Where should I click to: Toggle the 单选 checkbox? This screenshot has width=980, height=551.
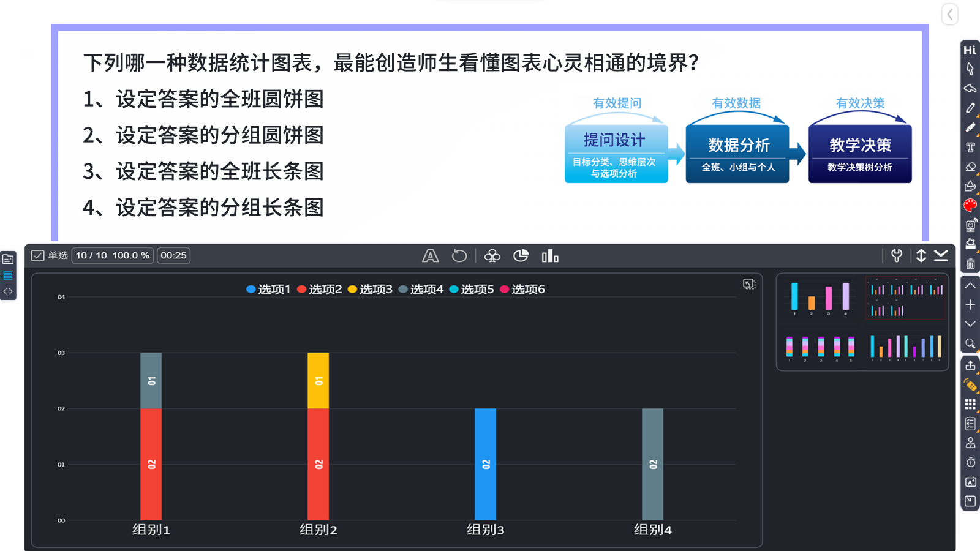click(37, 255)
